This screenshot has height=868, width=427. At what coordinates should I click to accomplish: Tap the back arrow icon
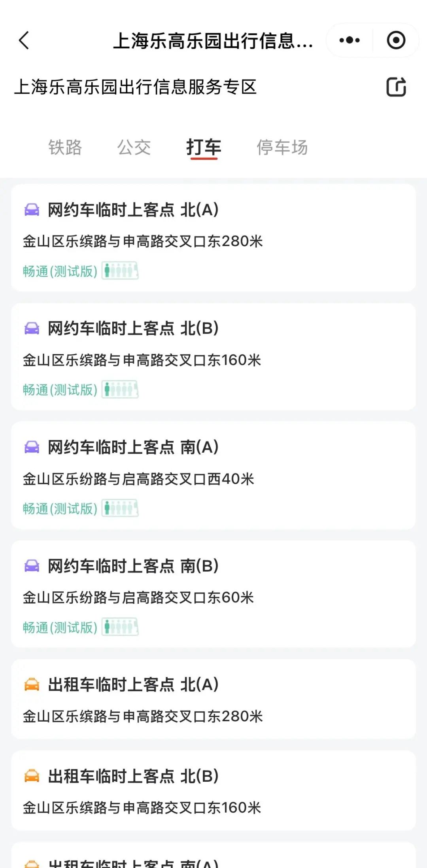25,40
